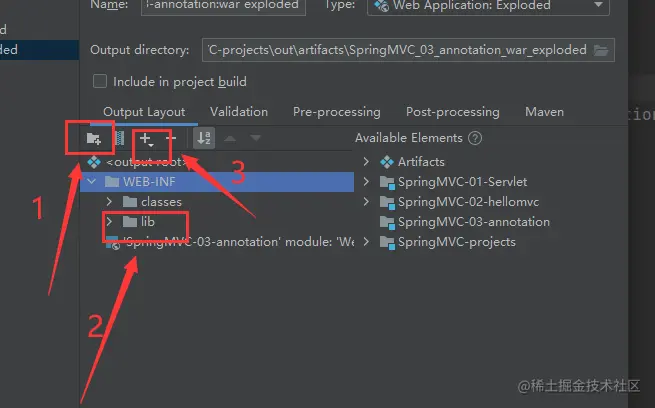Click the move down arrow icon
Screen dimensions: 655x408
pos(256,139)
